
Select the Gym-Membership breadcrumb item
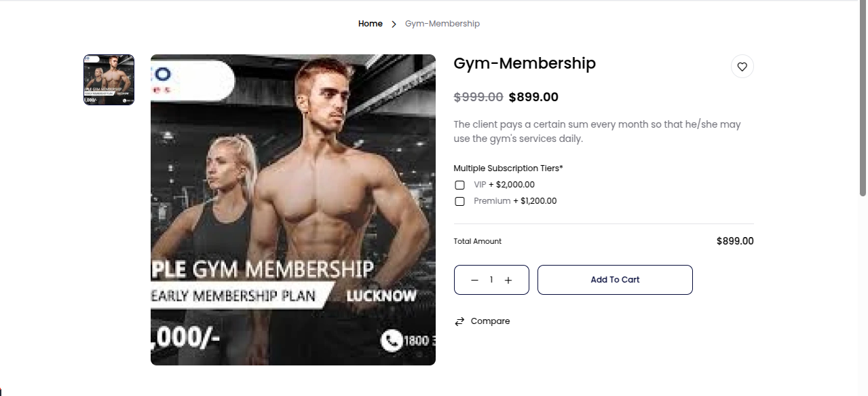coord(442,24)
